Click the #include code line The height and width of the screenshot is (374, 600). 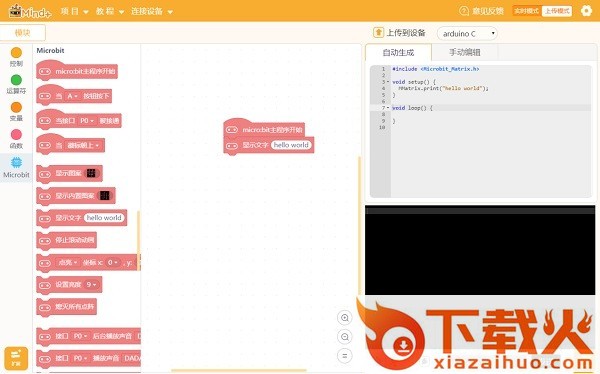click(x=435, y=69)
